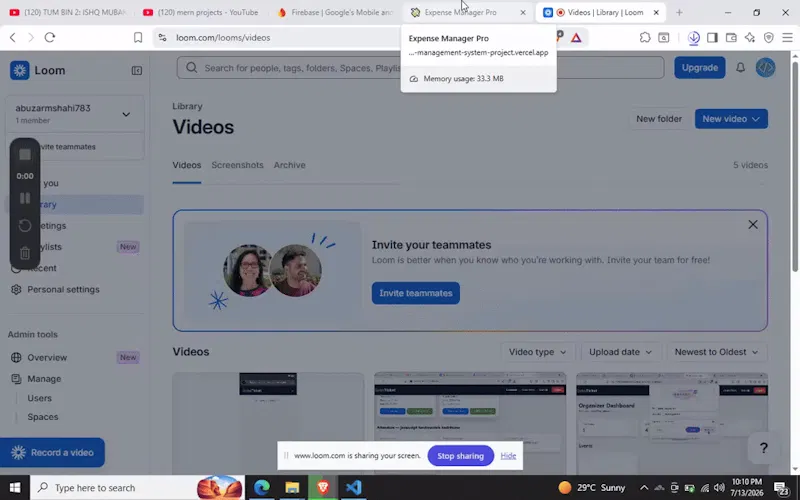Open File Explorer from taskbar

point(292,488)
